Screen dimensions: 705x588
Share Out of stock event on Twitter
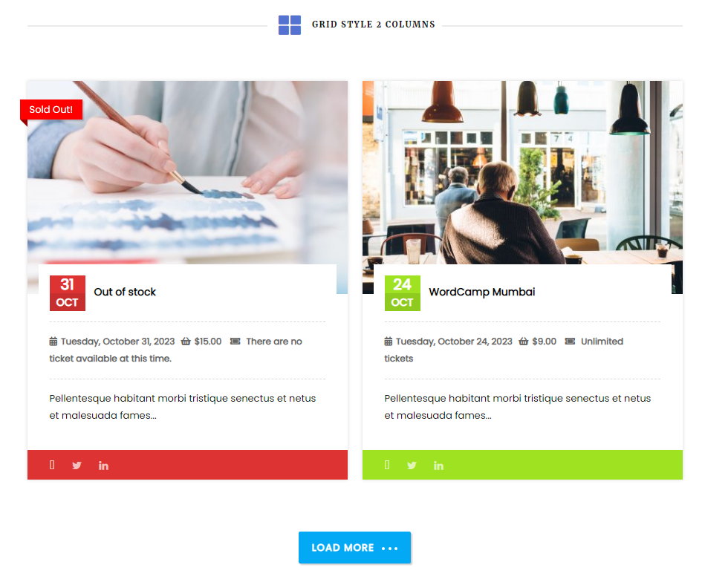click(x=77, y=465)
